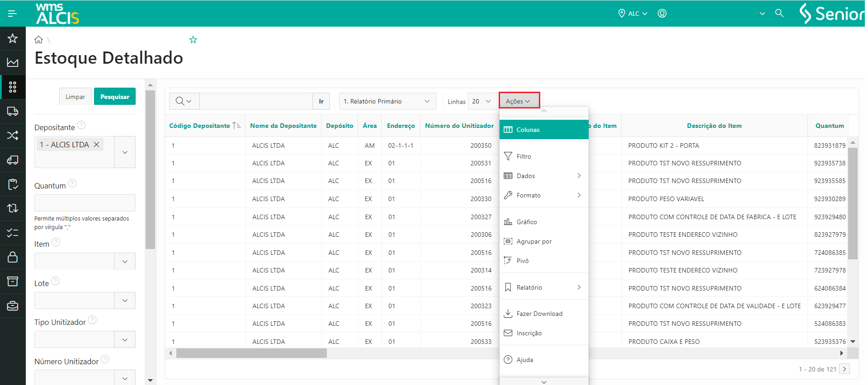This screenshot has width=868, height=385.
Task: Click the padlock sidebar icon
Action: click(13, 257)
